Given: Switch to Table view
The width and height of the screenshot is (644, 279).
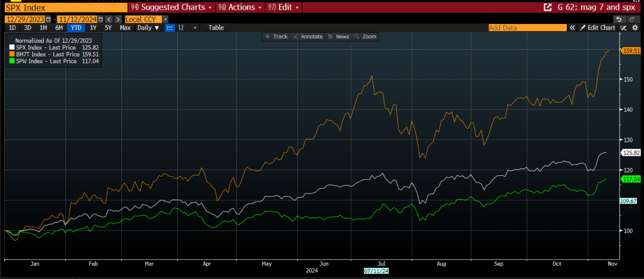Looking at the screenshot, I should point(216,28).
